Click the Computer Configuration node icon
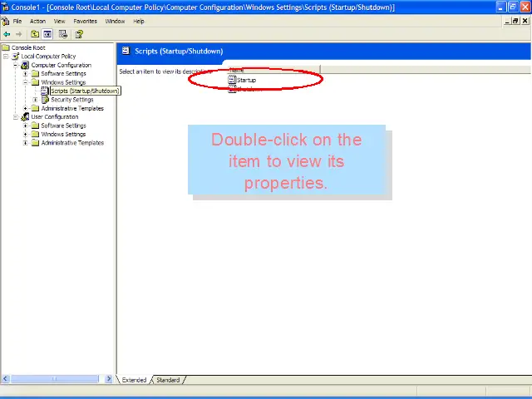 (x=25, y=65)
